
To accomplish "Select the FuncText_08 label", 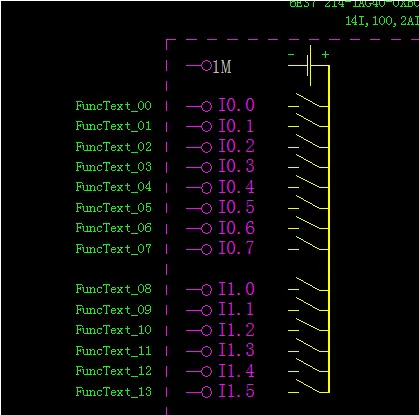I will (x=113, y=289).
